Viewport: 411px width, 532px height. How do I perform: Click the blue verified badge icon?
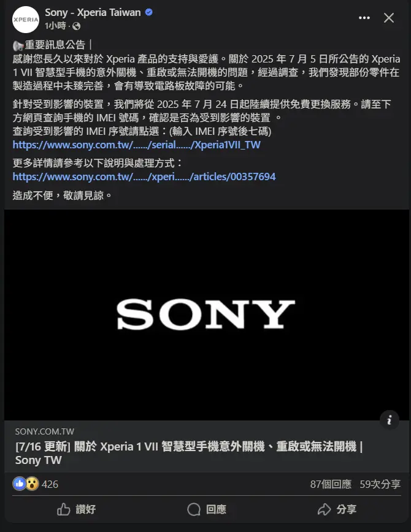[149, 12]
